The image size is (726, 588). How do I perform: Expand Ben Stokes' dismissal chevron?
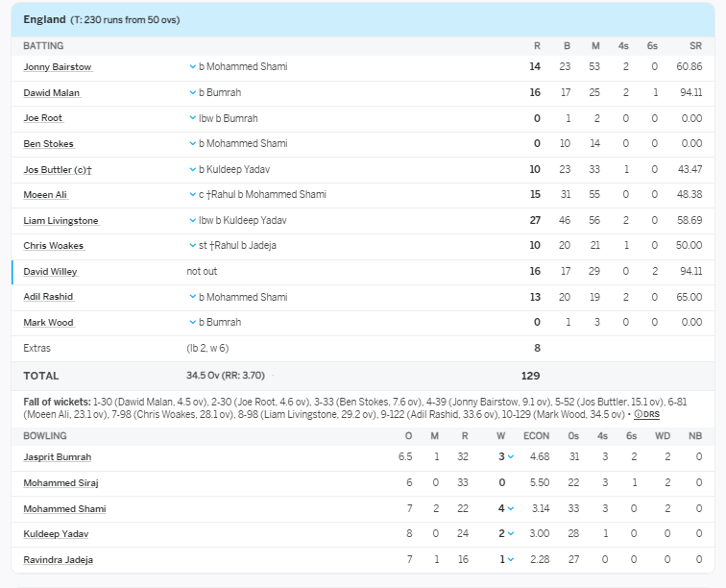192,144
